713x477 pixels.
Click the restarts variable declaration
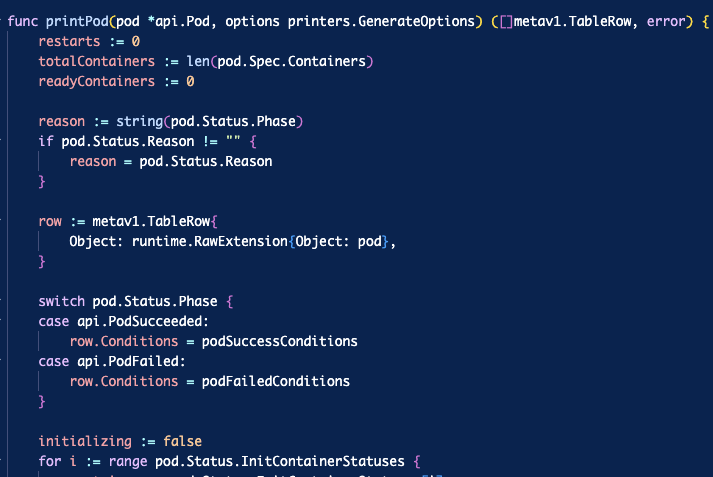73,42
